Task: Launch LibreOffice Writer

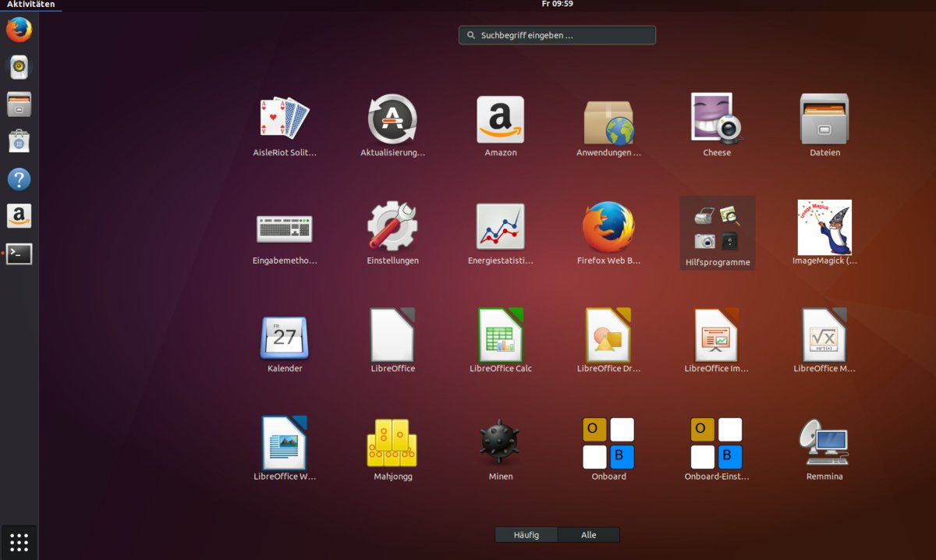Action: 285,448
